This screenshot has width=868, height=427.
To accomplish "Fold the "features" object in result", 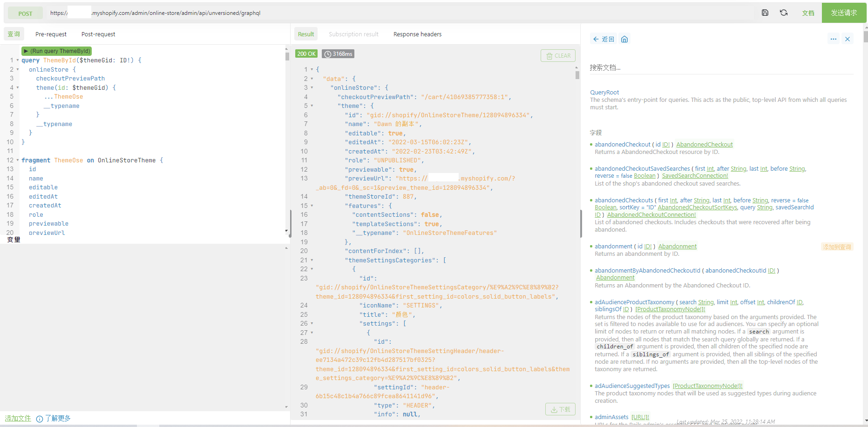I will (312, 206).
